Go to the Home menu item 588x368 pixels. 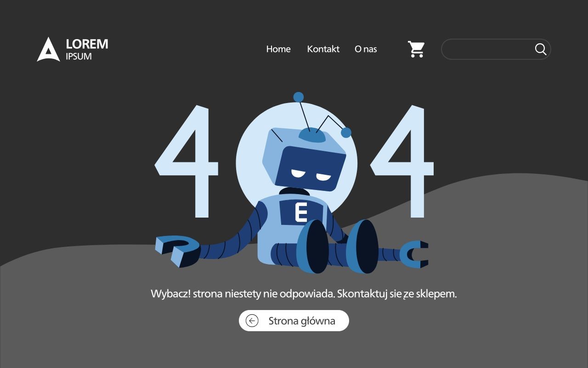click(x=278, y=49)
